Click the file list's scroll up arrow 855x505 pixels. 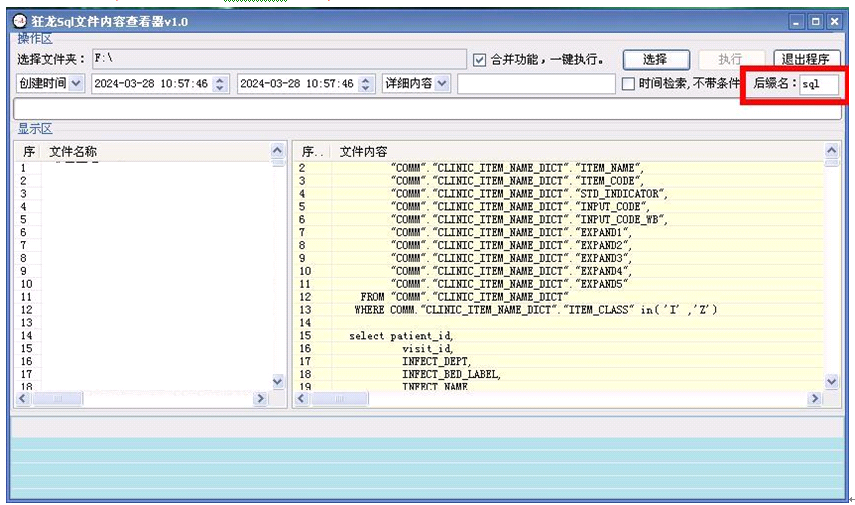278,150
